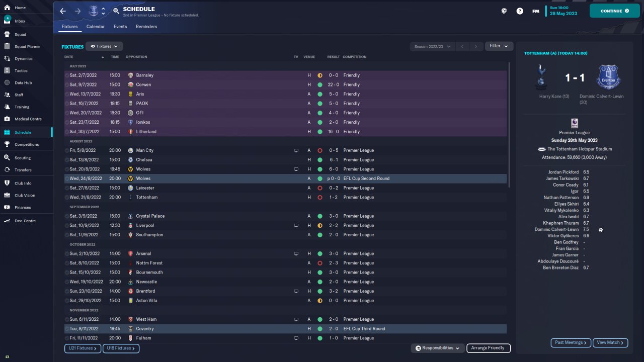Open the Home screen from sidebar
Screen dimensions: 644x362
(20, 8)
